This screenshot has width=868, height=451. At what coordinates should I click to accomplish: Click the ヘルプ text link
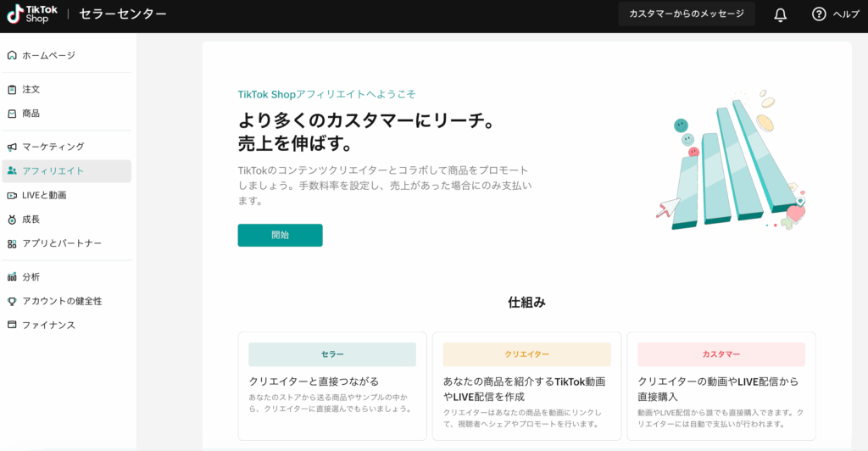click(x=846, y=14)
